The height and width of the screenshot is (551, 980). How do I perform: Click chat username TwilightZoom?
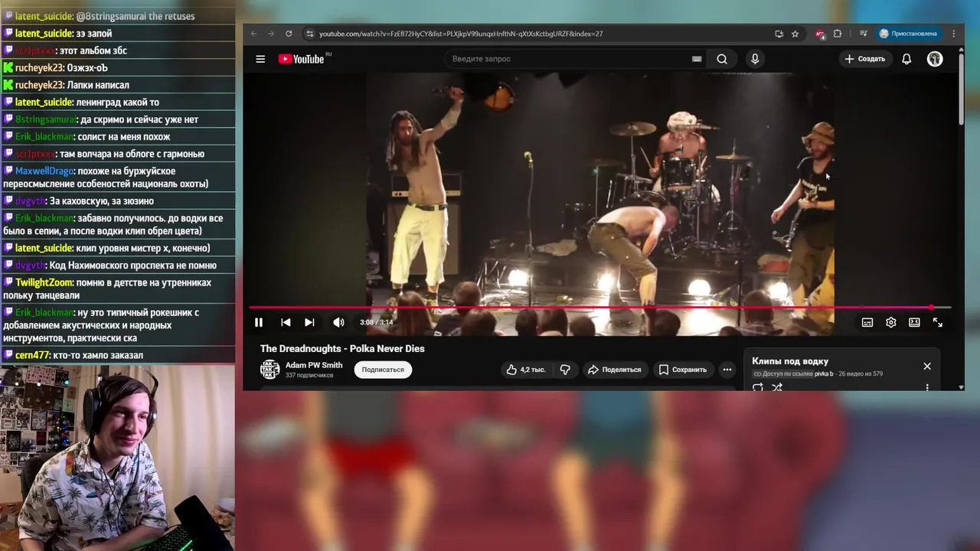point(44,282)
